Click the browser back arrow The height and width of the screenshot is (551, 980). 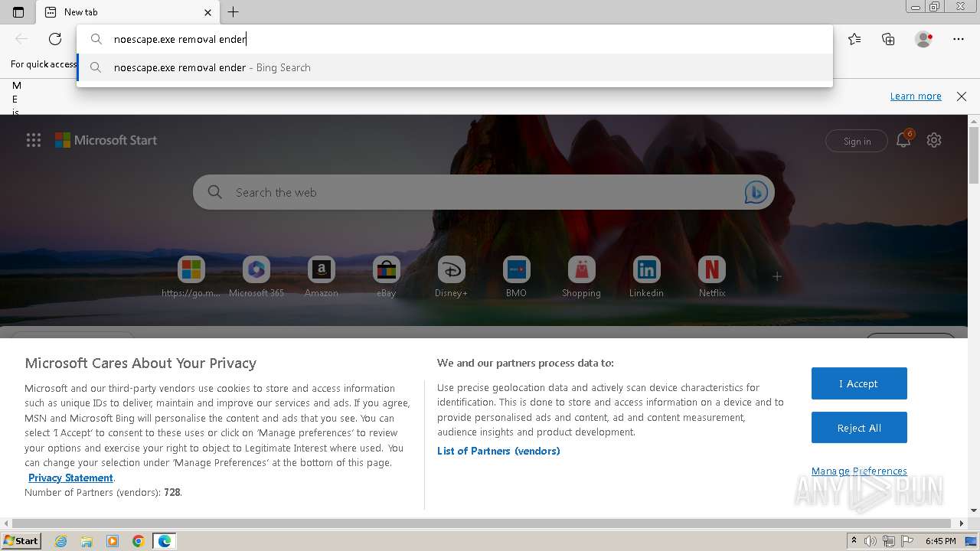click(x=21, y=39)
